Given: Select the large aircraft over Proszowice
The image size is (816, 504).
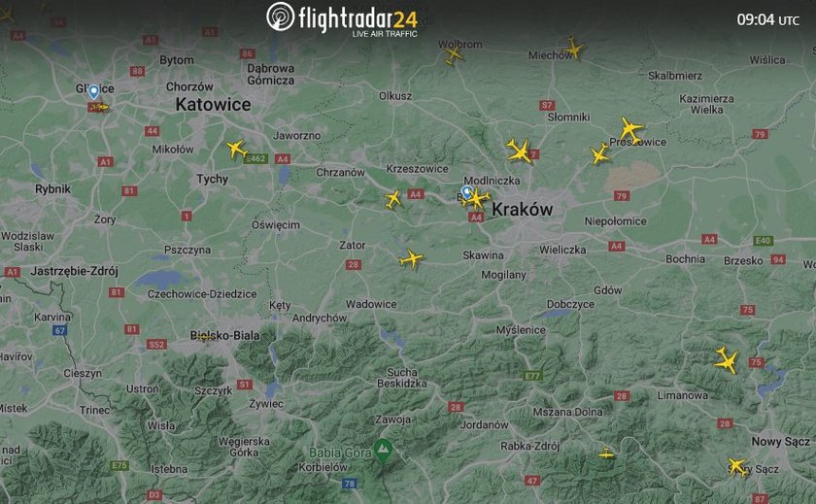Looking at the screenshot, I should (x=631, y=130).
